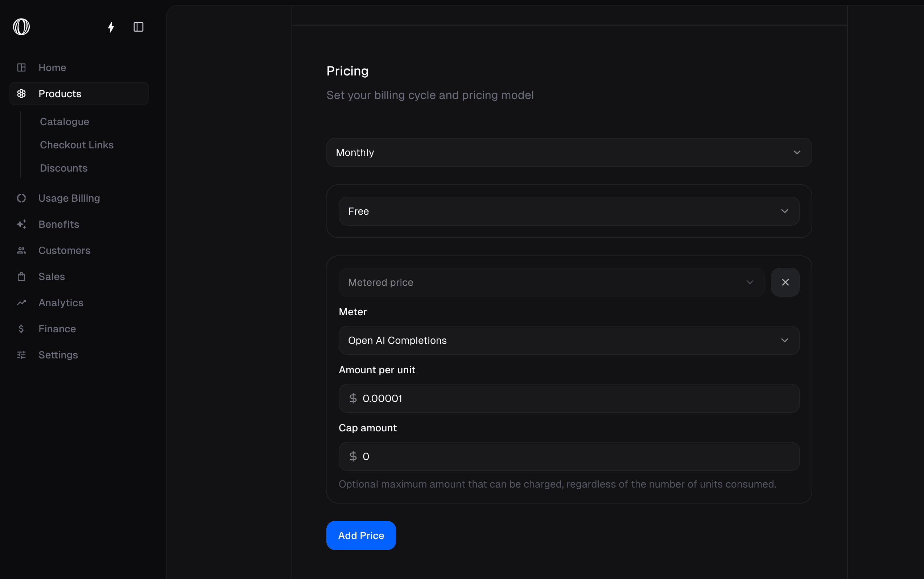Open the Metered price type dropdown
The height and width of the screenshot is (579, 924).
coord(551,282)
